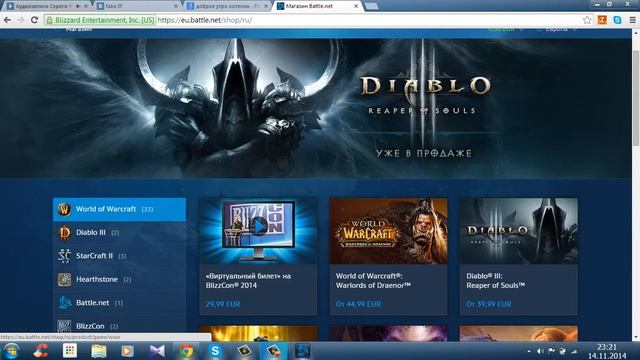This screenshot has height=360, width=640.
Task: Open the Action Center flag icon
Action: coord(551,351)
